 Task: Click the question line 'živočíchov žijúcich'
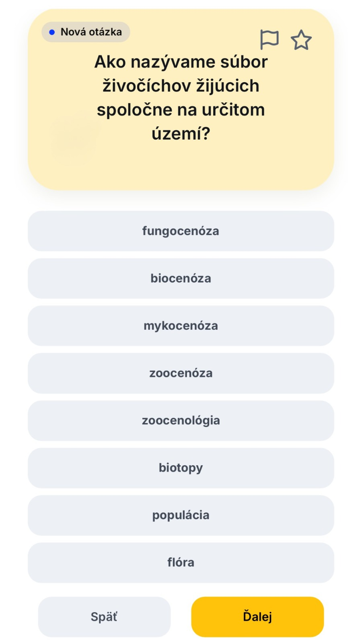pyautogui.click(x=181, y=86)
